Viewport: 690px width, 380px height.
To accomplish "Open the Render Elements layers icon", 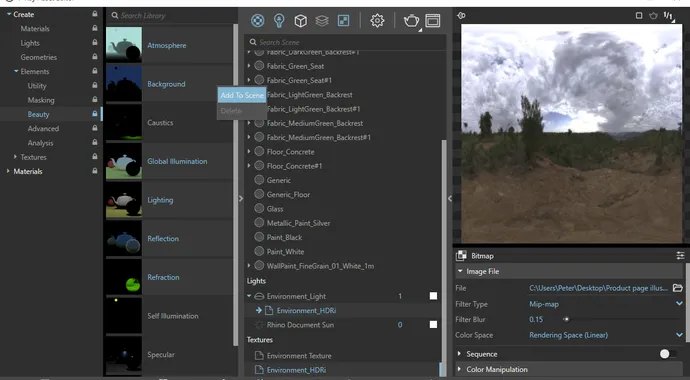I will click(322, 21).
